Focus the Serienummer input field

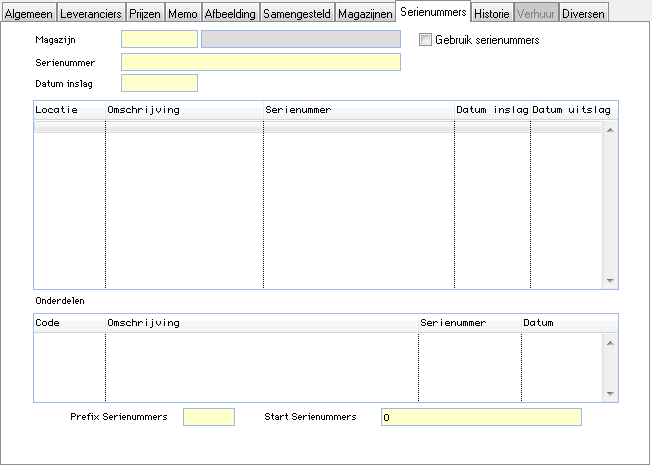260,62
